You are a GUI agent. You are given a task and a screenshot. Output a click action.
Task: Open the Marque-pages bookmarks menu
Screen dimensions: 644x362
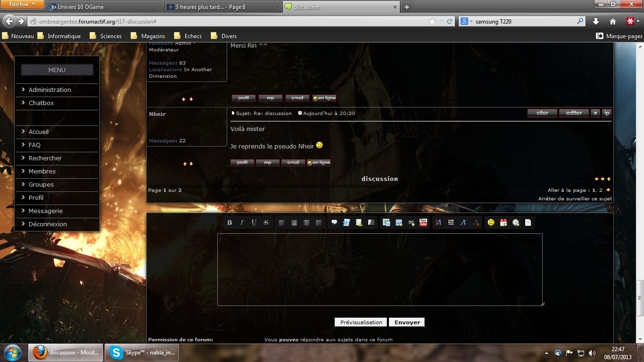tap(619, 36)
